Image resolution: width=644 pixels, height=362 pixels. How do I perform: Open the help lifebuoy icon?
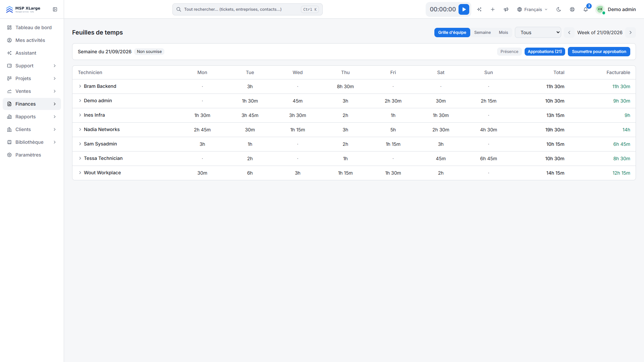point(572,9)
